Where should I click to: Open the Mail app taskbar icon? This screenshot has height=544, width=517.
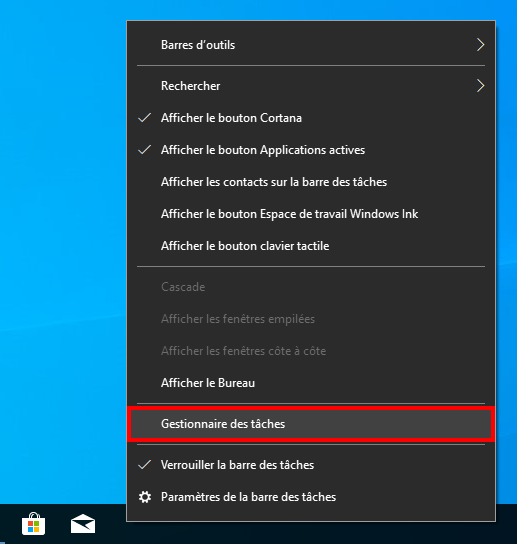pyautogui.click(x=83, y=524)
